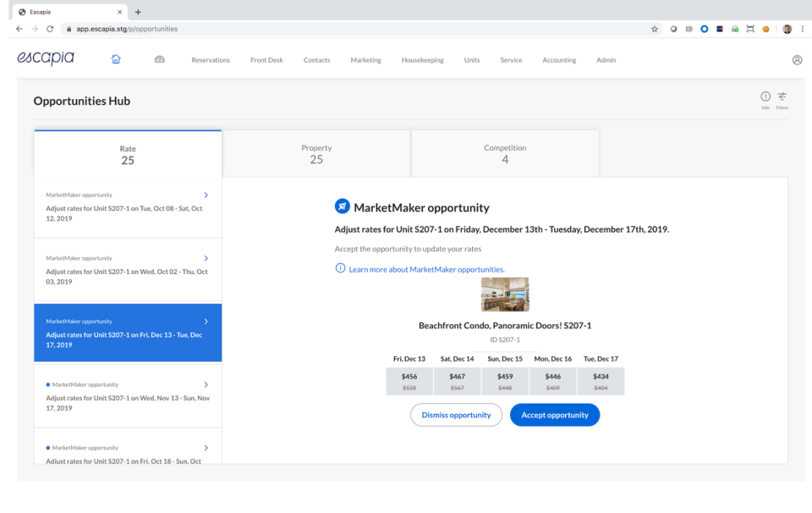This screenshot has width=812, height=513.
Task: Reload the page in the browser
Action: tap(50, 29)
